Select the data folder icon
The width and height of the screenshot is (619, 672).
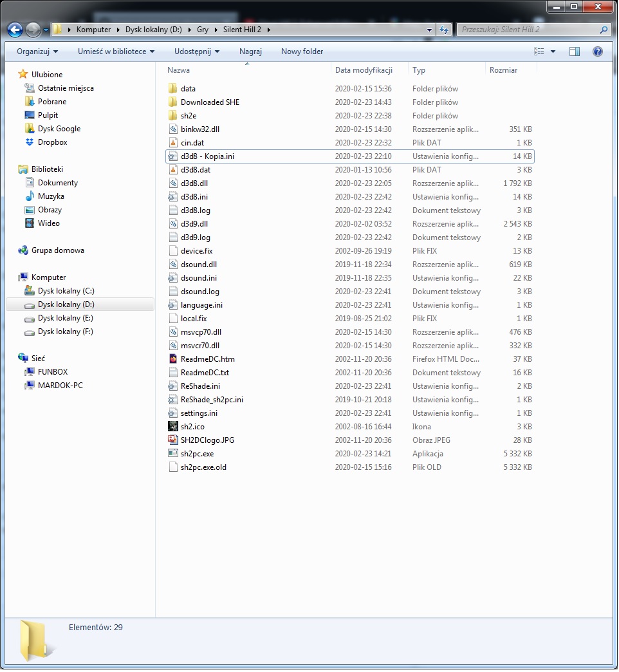[173, 89]
